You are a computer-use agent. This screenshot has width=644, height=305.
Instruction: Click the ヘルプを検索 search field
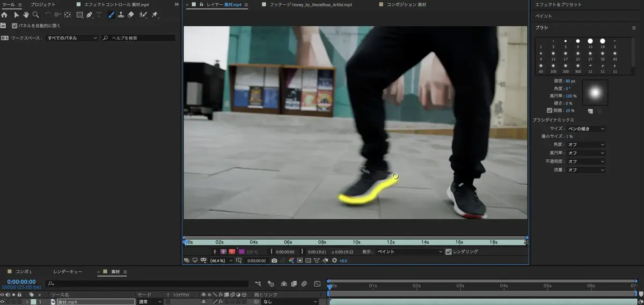coord(140,38)
